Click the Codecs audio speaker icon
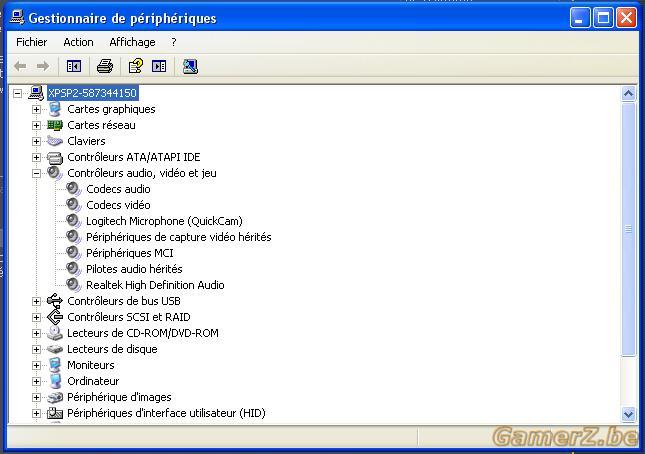This screenshot has width=645, height=454. pyautogui.click(x=74, y=189)
